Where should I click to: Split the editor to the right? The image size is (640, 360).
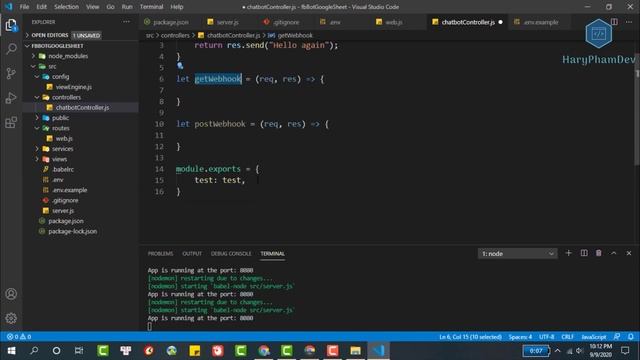coord(614,22)
